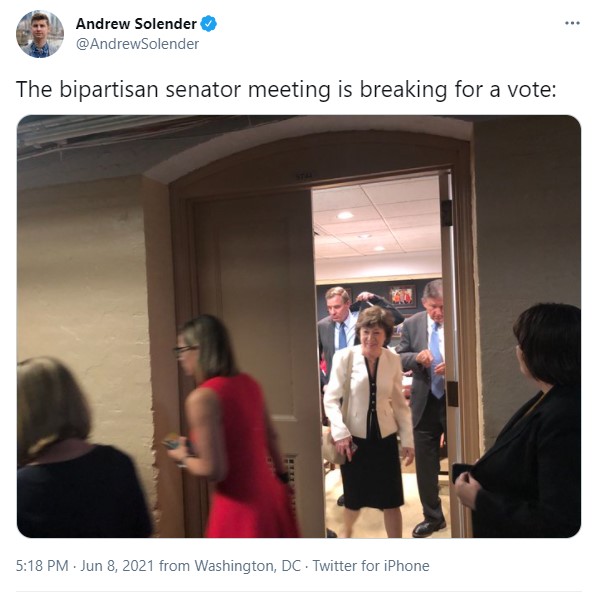Click the phone held by woman in red
The width and height of the screenshot is (593, 592).
point(173,441)
